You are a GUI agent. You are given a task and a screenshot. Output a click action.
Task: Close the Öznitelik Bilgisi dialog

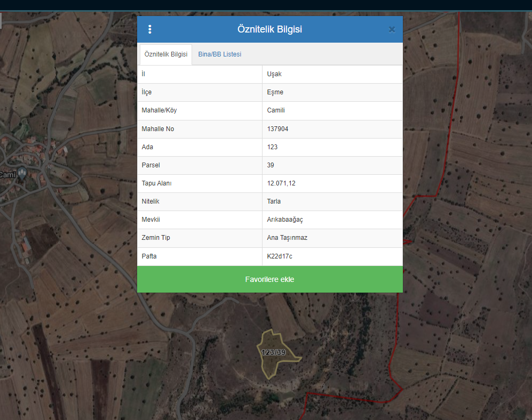[392, 30]
